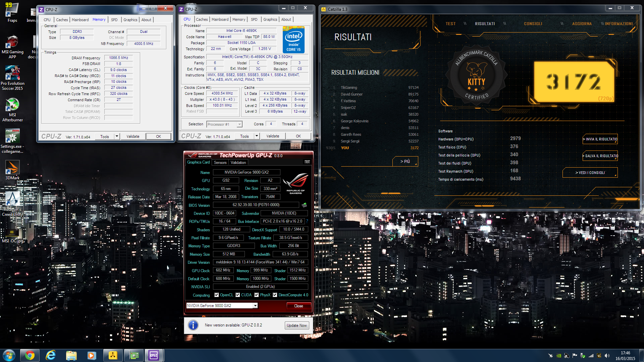The width and height of the screenshot is (644, 362).
Task: Open Tools dropdown arrow in CPU-Z memory window
Action: tap(117, 136)
